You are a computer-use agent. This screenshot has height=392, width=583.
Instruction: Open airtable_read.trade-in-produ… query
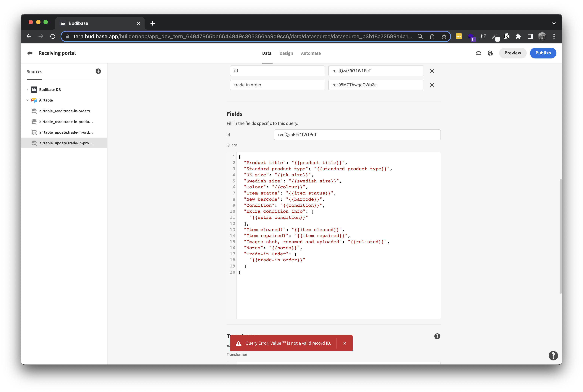coord(64,122)
